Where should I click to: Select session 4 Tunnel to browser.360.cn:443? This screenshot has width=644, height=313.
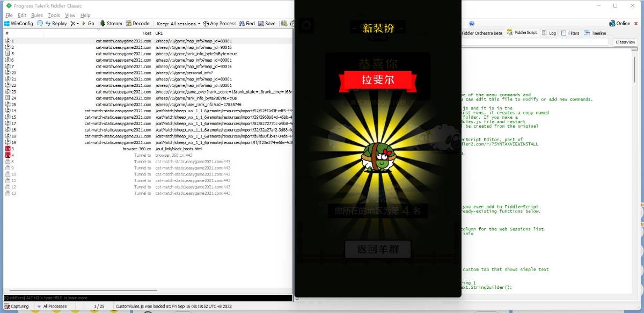tap(148, 155)
